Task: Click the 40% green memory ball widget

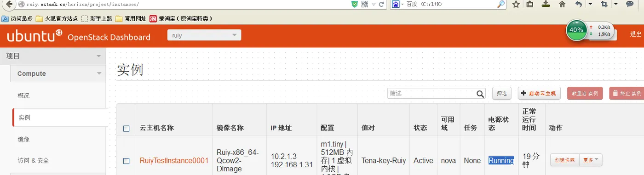Action: tap(576, 30)
